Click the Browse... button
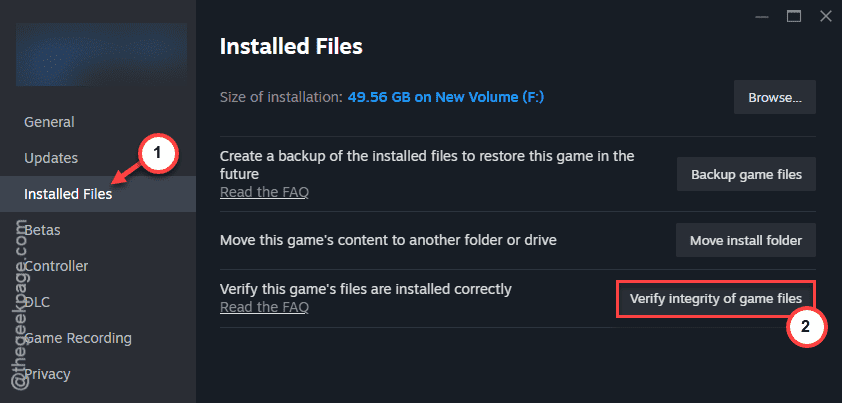 click(775, 97)
